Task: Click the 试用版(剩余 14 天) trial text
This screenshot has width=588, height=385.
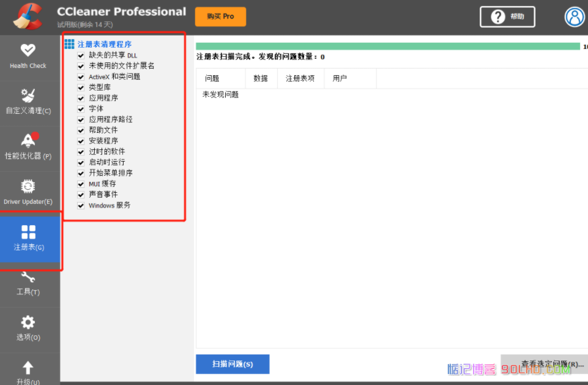Action: coord(85,24)
